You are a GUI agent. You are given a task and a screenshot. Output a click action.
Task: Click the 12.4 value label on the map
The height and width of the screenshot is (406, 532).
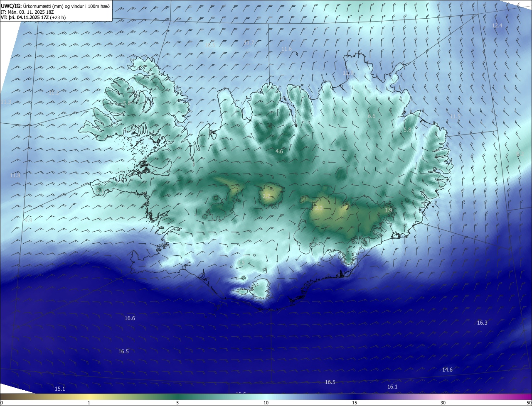(497, 26)
